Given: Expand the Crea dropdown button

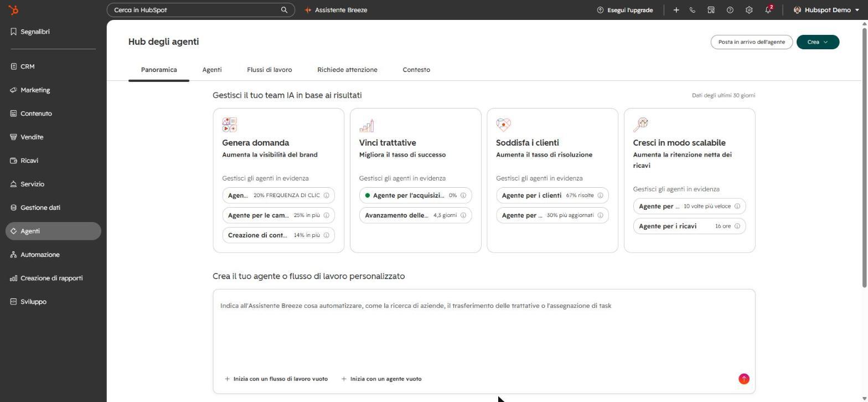Looking at the screenshot, I should pos(818,42).
